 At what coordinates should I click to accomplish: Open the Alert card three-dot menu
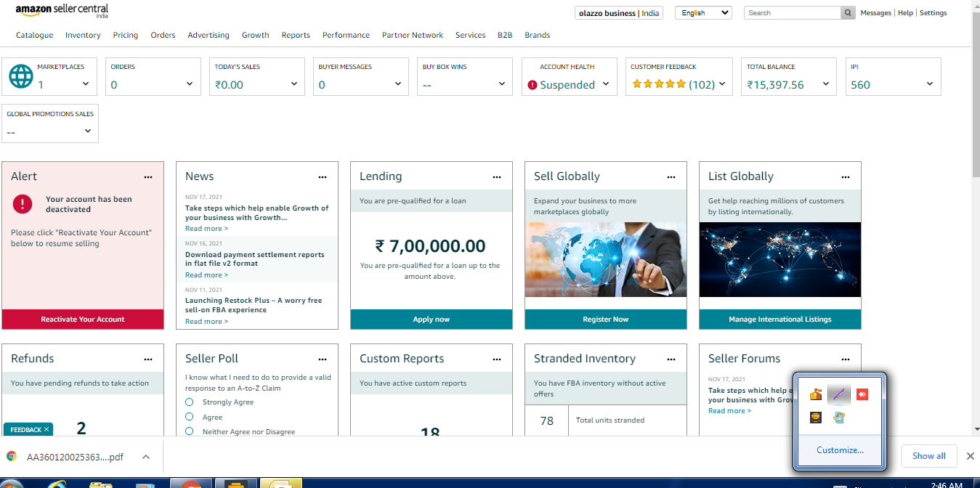(148, 176)
